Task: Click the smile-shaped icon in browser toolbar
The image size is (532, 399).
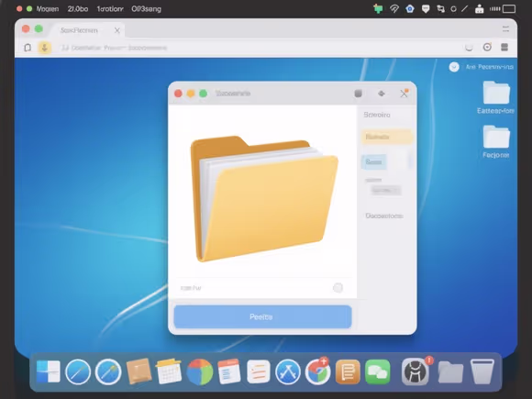Action: pyautogui.click(x=469, y=48)
